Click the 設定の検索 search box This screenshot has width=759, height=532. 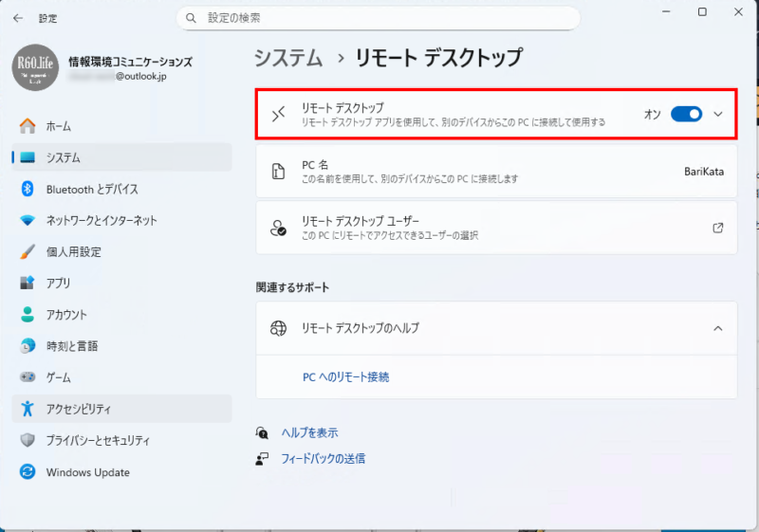pyautogui.click(x=378, y=18)
